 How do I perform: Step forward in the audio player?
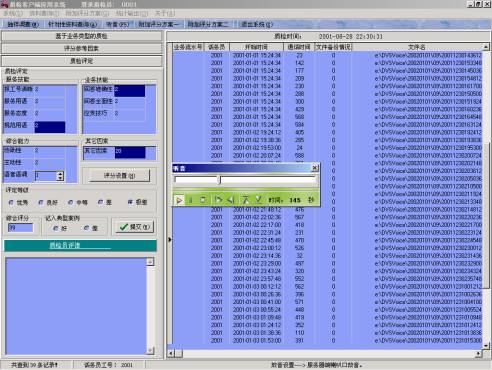(x=218, y=200)
